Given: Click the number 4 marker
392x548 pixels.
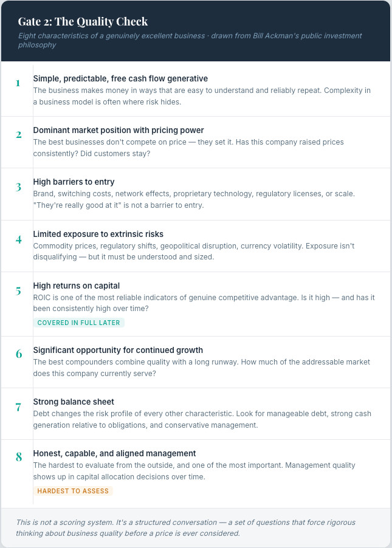Looking at the screenshot, I should (18, 239).
